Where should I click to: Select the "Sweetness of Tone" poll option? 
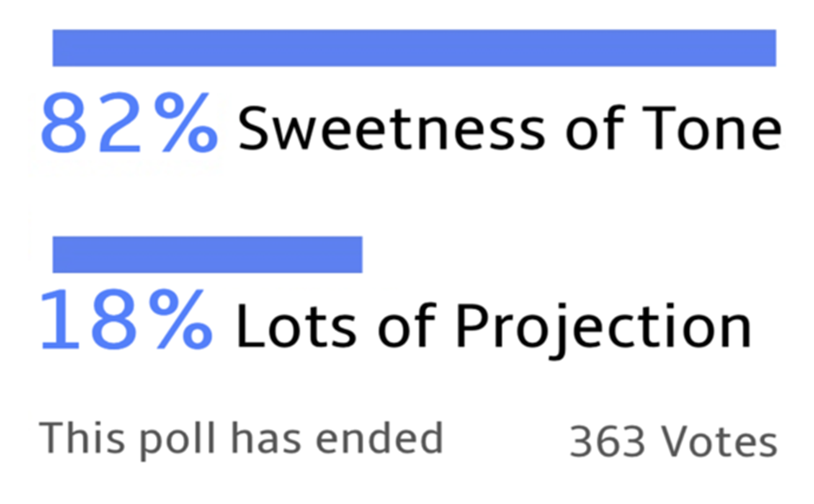click(x=509, y=129)
